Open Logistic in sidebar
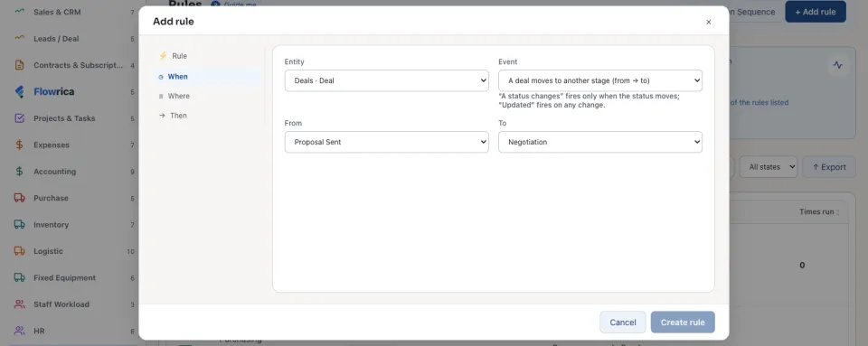The width and height of the screenshot is (868, 346). pos(74,251)
